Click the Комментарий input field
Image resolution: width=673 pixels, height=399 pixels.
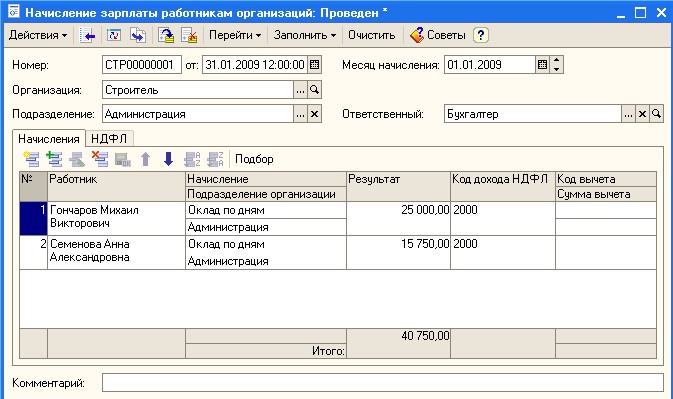tap(383, 382)
